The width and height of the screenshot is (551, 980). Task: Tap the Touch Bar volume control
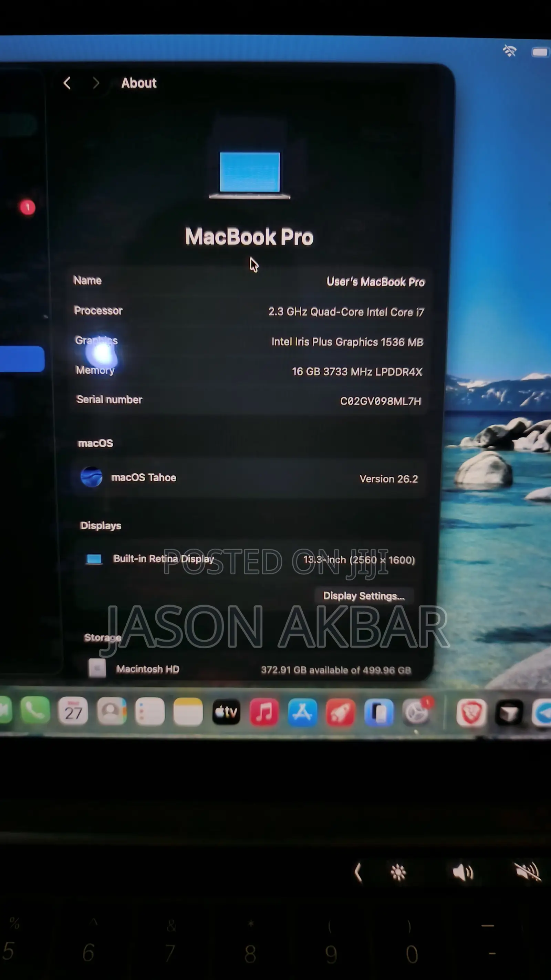click(463, 872)
